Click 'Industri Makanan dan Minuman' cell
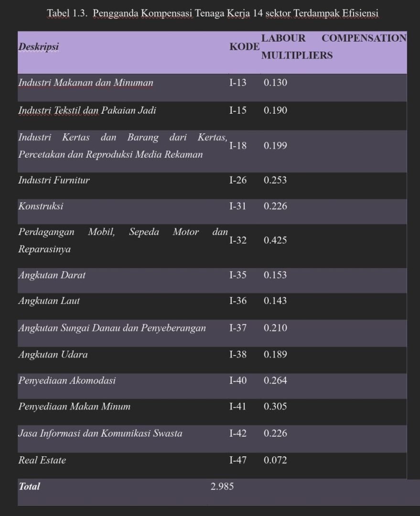This screenshot has width=420, height=516. [x=86, y=83]
